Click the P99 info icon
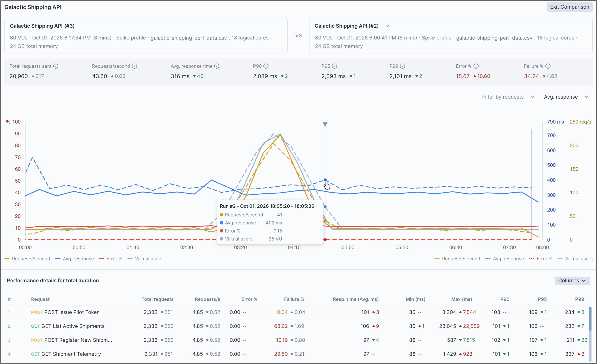The height and width of the screenshot is (364, 597). coord(403,66)
